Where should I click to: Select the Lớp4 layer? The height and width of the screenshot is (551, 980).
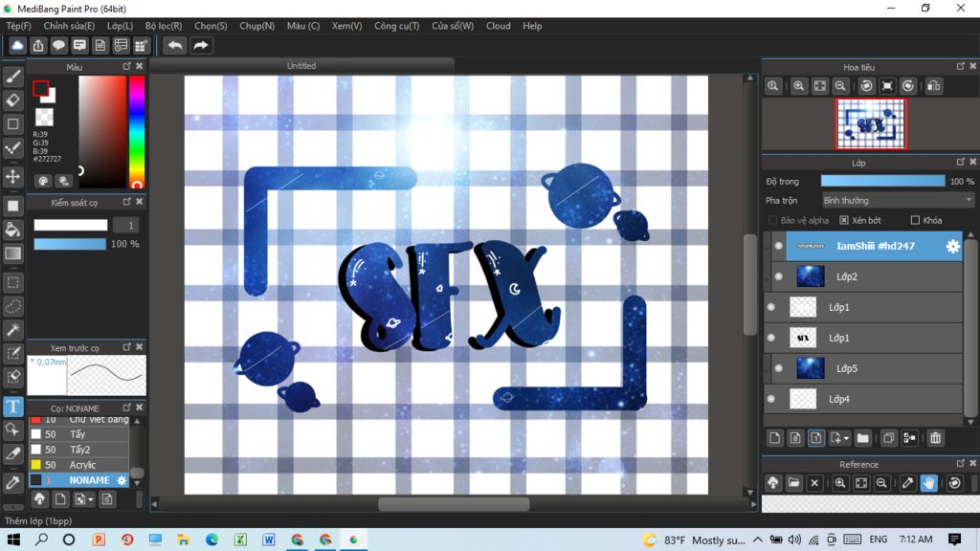pos(862,399)
